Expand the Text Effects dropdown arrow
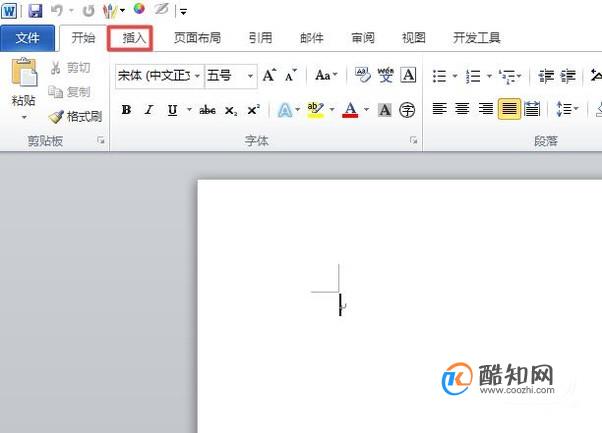 298,110
